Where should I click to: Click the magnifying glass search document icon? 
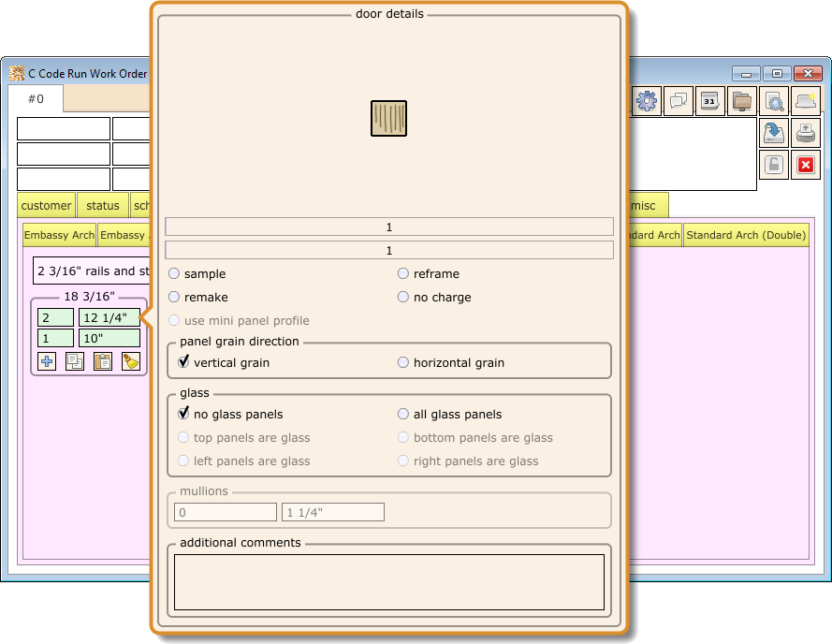775,101
